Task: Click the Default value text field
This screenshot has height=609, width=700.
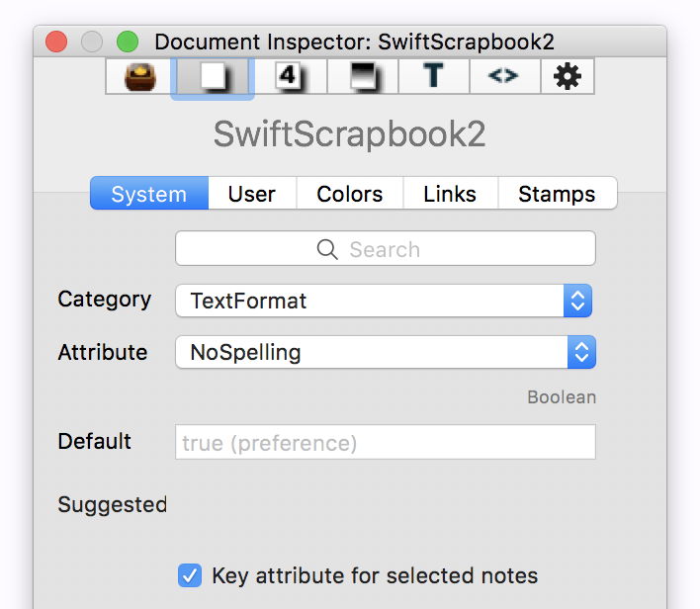Action: point(386,443)
